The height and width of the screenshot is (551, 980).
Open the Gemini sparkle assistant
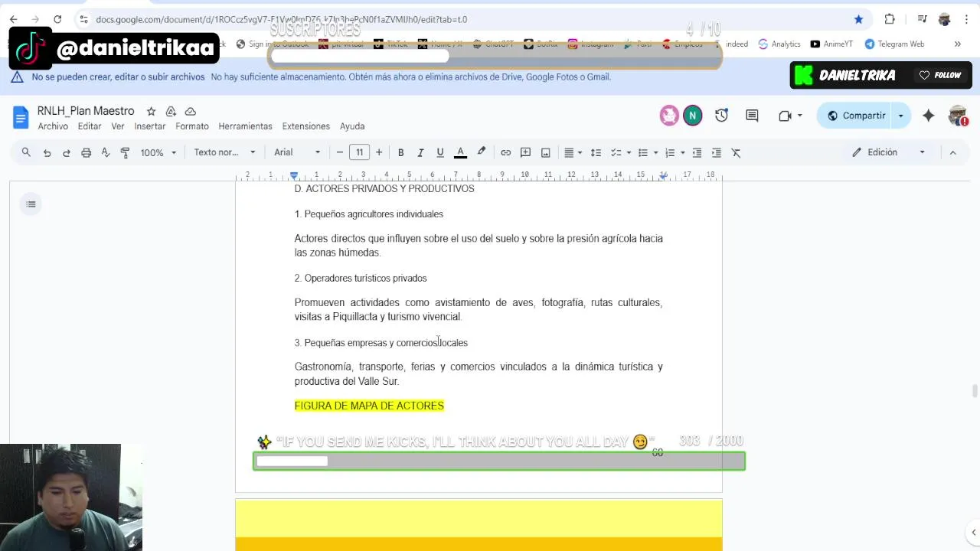[x=928, y=116]
